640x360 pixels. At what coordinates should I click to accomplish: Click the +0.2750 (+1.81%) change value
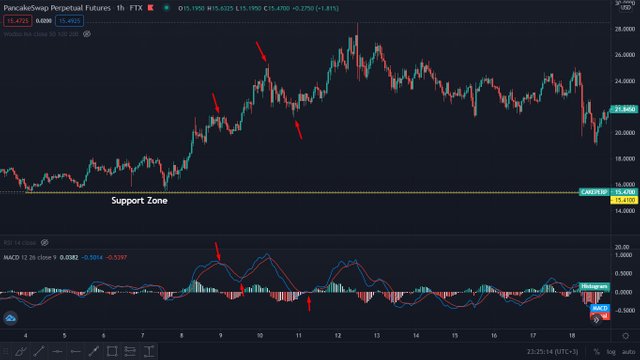[316, 8]
